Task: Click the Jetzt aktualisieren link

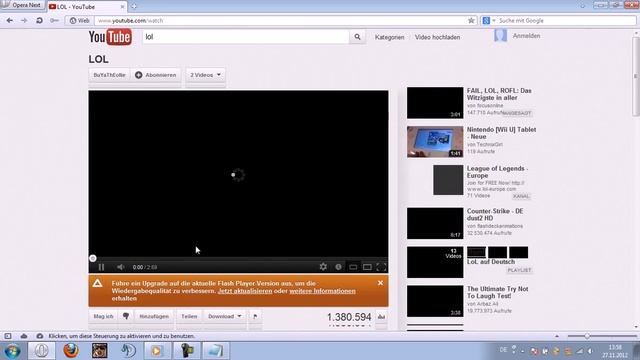Action: coord(245,291)
